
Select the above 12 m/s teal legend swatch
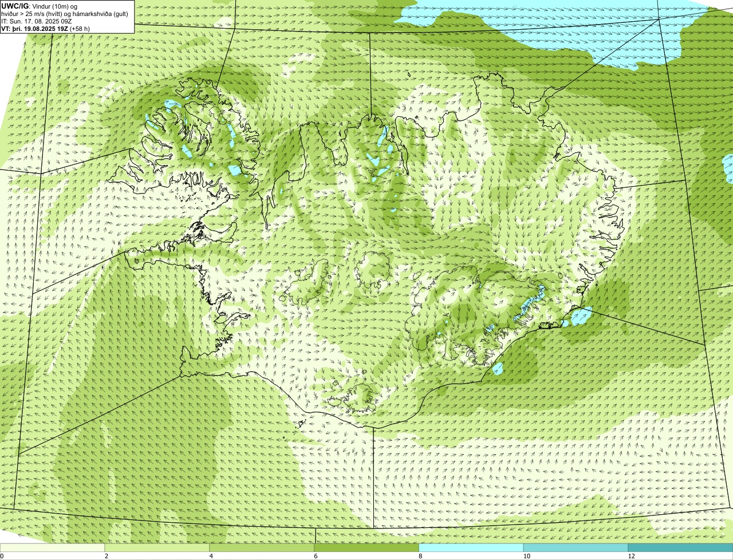point(680,548)
